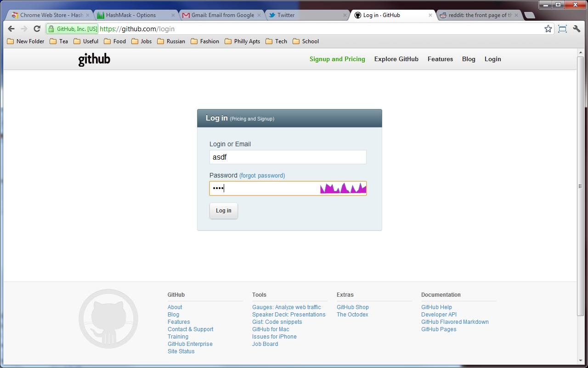Close the Gmail tab
Image resolution: width=588 pixels, height=368 pixels.
tap(259, 15)
